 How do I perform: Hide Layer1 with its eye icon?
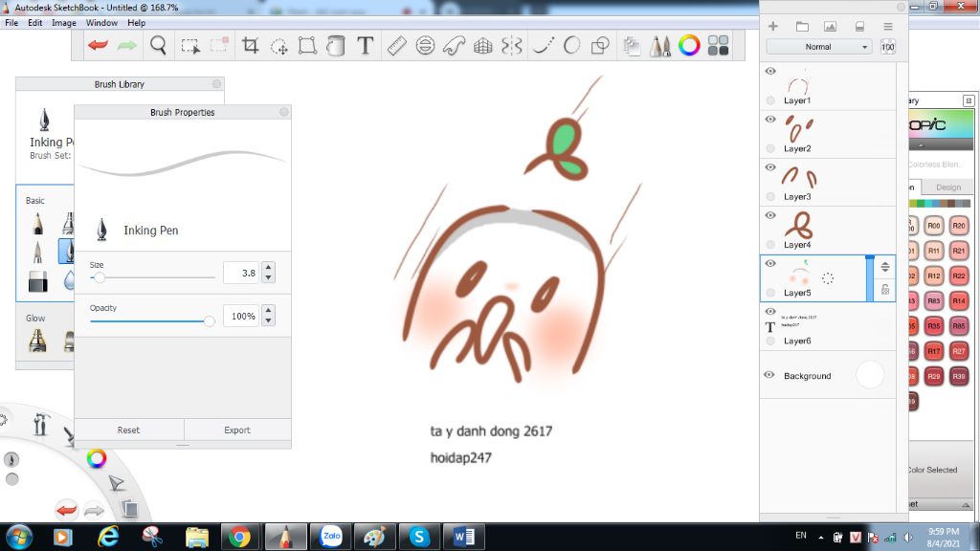tap(770, 71)
